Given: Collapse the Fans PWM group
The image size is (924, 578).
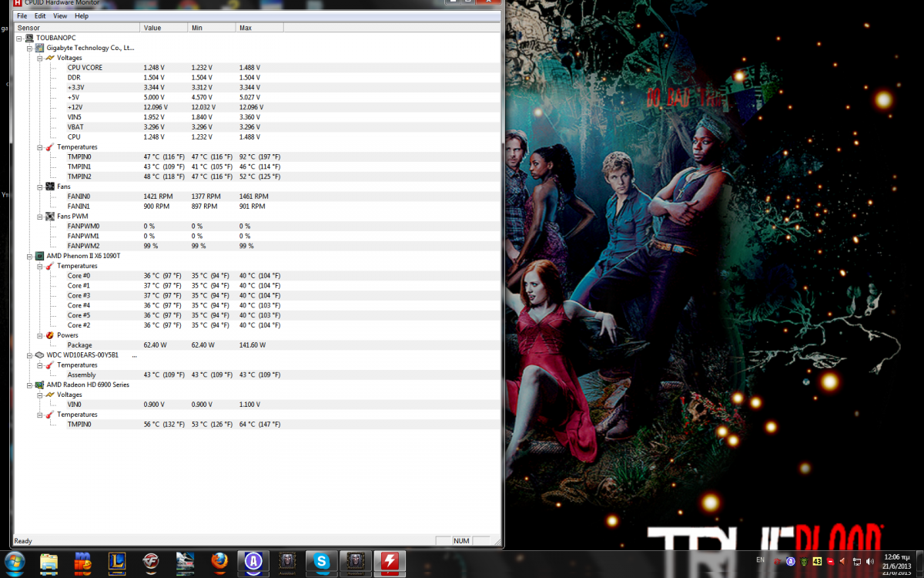Looking at the screenshot, I should 39,217.
